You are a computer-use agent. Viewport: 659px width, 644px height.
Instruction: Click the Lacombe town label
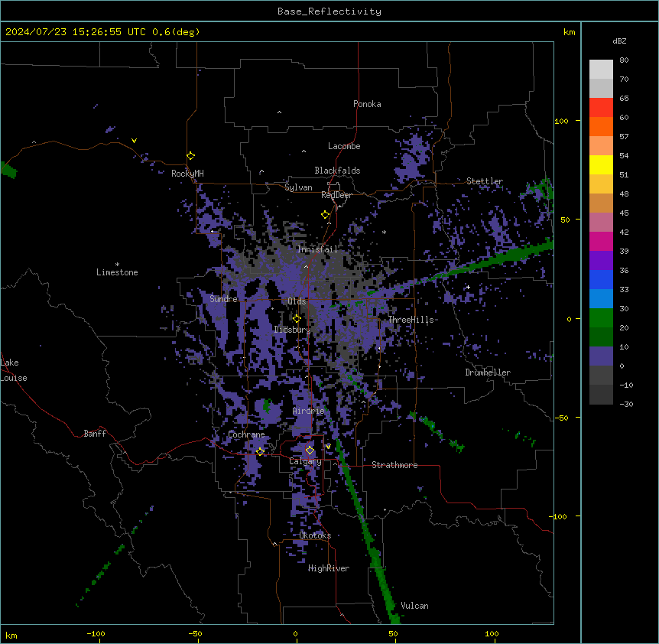344,146
